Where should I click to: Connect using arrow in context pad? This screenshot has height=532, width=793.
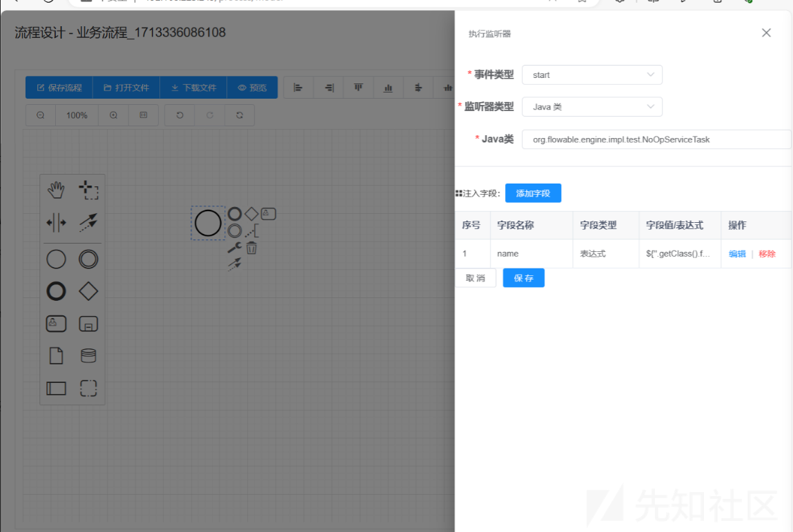coord(235,264)
